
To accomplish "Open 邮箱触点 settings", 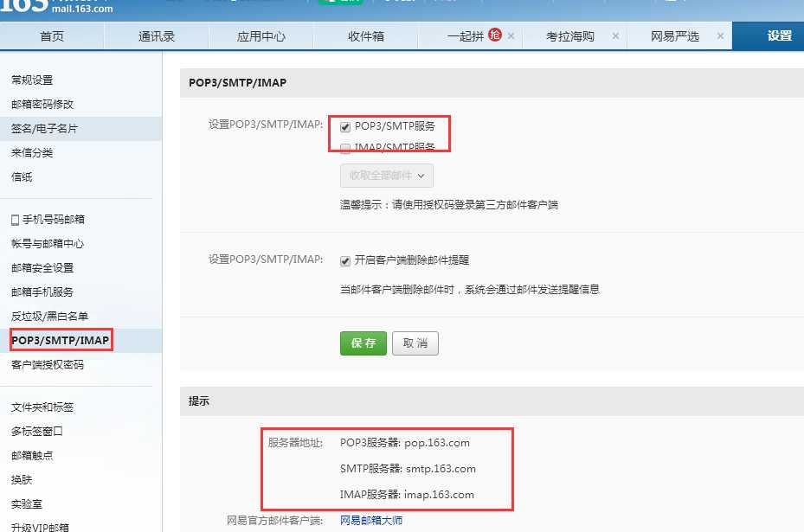I will click(32, 456).
